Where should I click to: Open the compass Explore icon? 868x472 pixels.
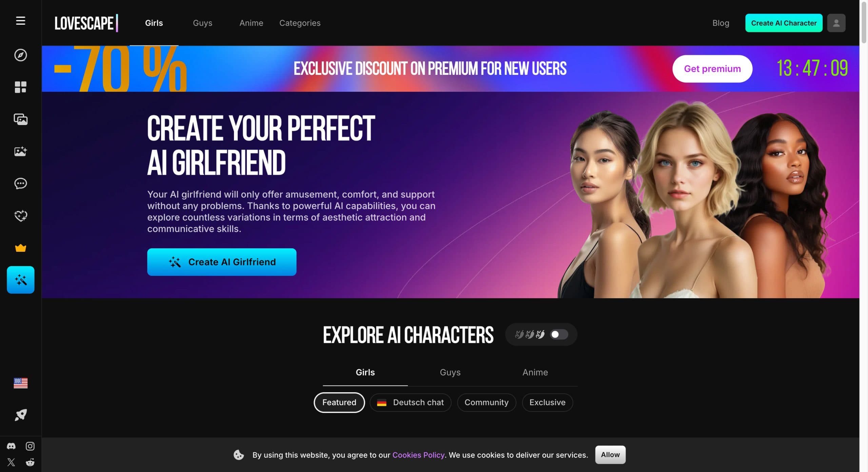(x=20, y=55)
